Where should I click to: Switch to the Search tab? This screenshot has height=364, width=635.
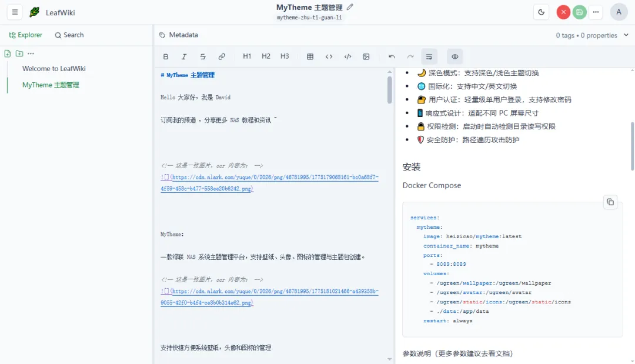click(x=69, y=35)
